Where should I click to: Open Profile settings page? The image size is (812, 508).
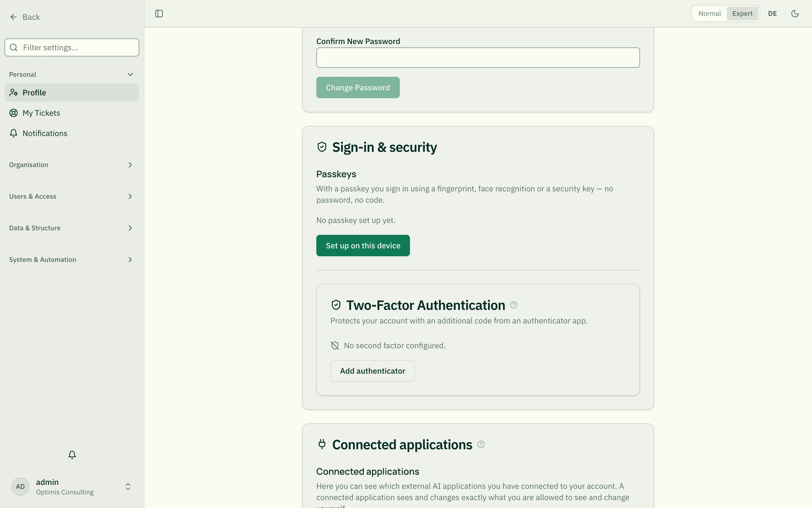pos(72,92)
